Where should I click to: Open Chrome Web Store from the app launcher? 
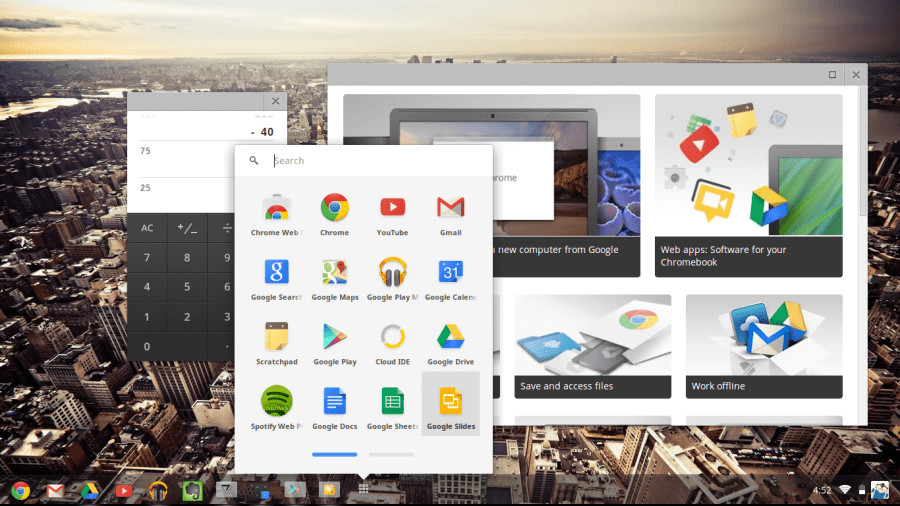tap(277, 215)
